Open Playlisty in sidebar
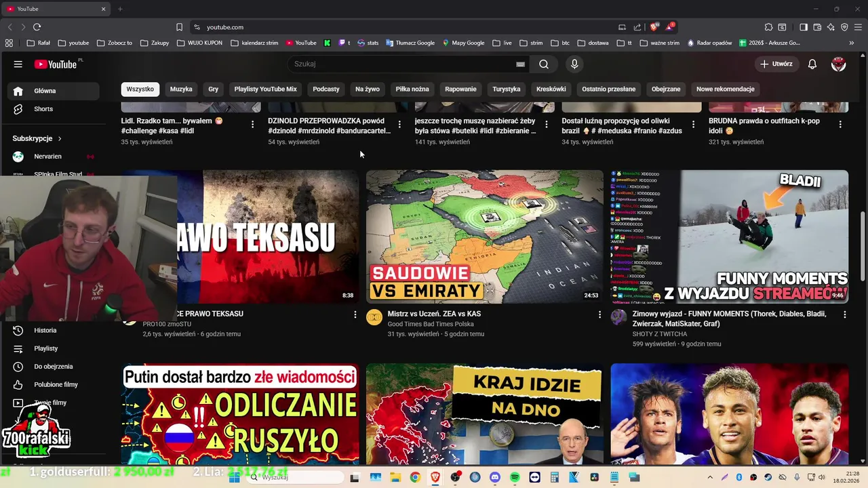Screen dimensions: 868x488 54,348
